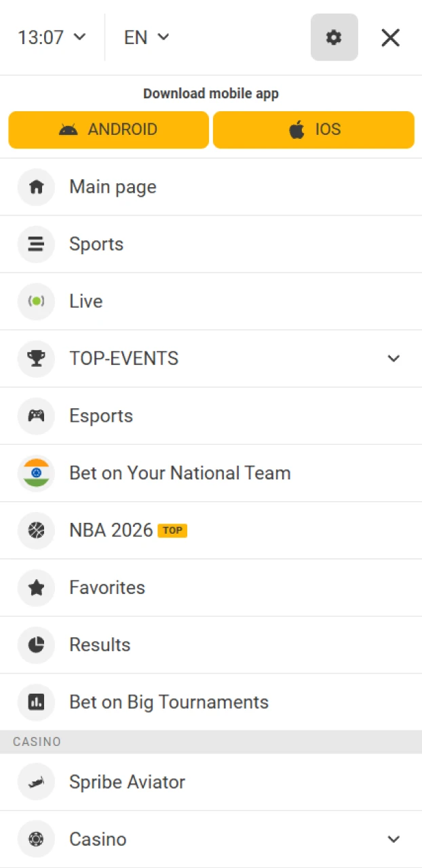Click the roulette wheel Casino icon
The image size is (422, 868).
tap(36, 839)
